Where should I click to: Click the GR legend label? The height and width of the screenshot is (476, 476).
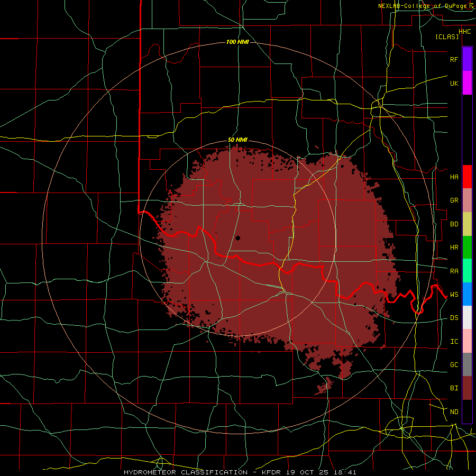coord(454,200)
